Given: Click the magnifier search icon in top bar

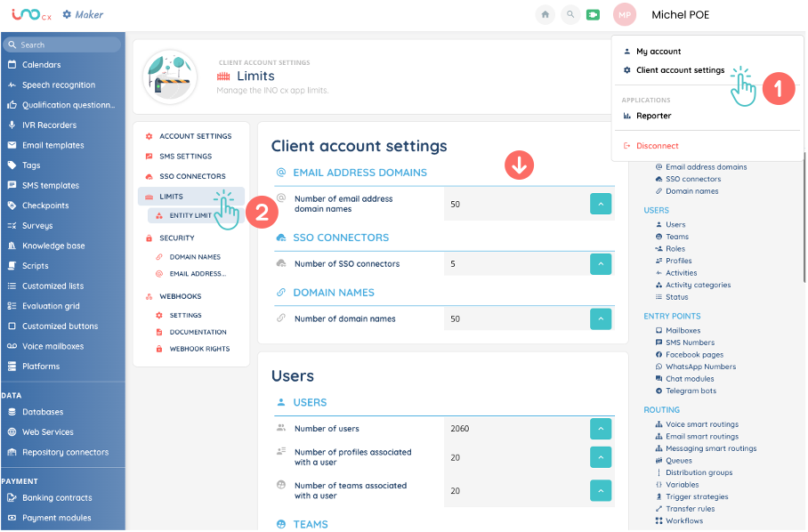Looking at the screenshot, I should click(569, 15).
